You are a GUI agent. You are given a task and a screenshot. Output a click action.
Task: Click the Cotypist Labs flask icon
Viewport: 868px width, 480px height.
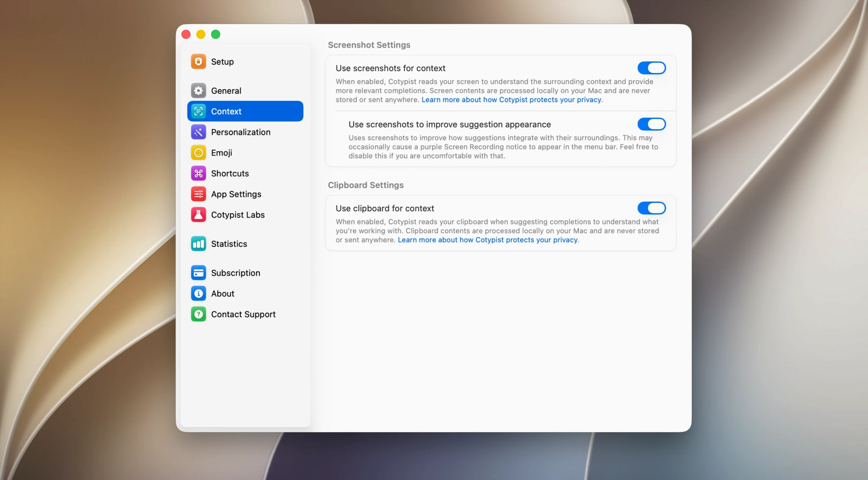199,215
